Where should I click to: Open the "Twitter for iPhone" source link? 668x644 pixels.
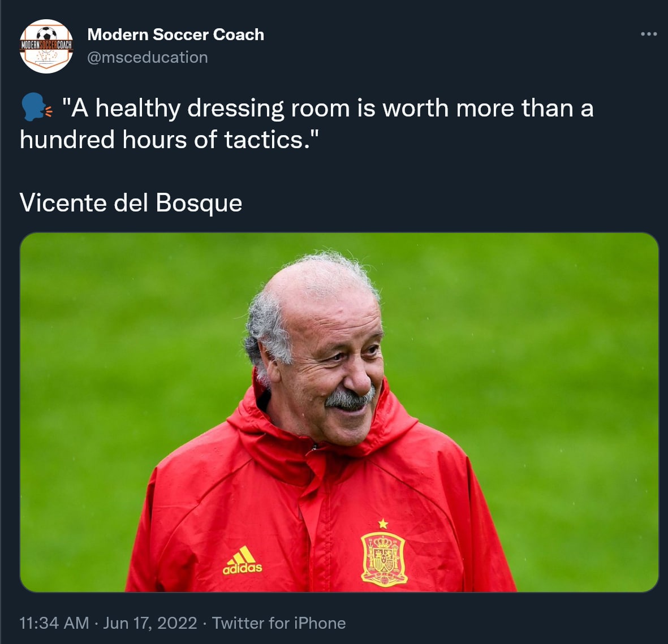tap(279, 623)
